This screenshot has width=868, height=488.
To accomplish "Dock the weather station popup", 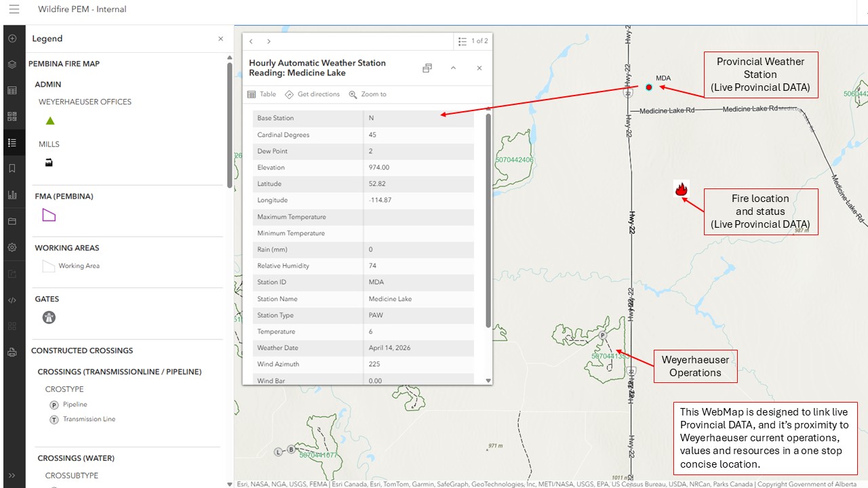I will pyautogui.click(x=427, y=68).
